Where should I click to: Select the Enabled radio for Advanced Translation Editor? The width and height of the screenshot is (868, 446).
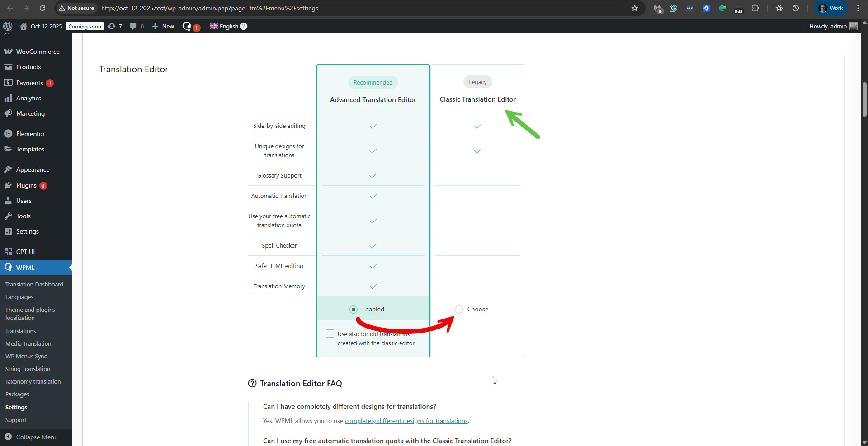(354, 310)
